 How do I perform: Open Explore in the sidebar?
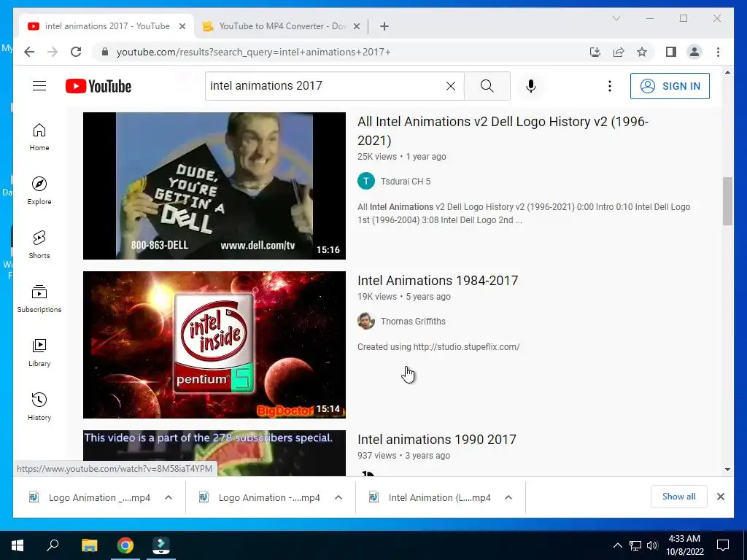click(39, 190)
